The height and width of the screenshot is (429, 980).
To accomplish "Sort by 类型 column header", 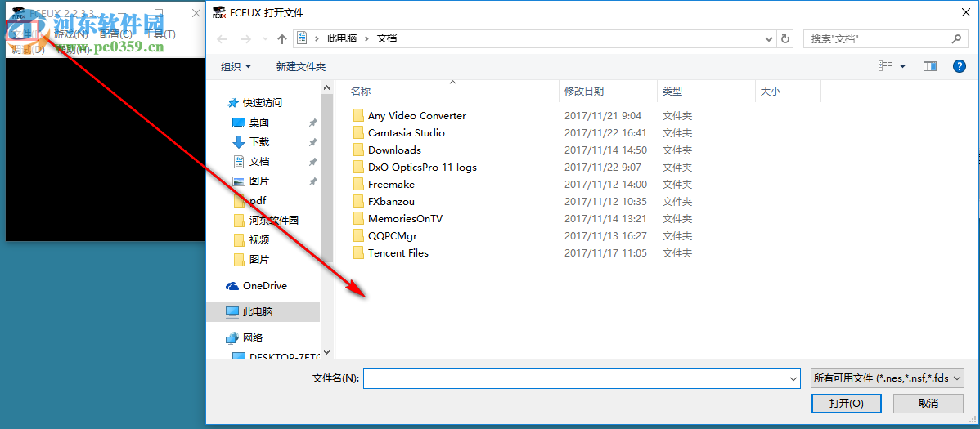I will (672, 92).
